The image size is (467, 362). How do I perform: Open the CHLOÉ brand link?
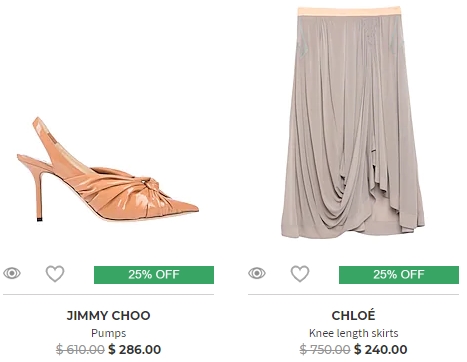(x=353, y=315)
